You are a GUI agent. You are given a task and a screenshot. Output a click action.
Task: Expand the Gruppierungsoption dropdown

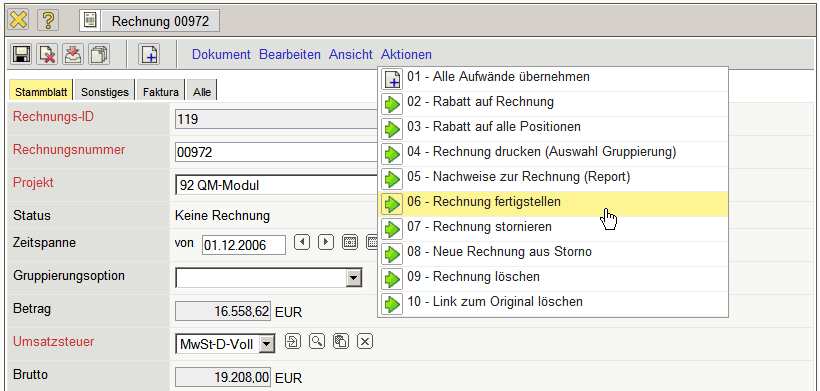[354, 278]
